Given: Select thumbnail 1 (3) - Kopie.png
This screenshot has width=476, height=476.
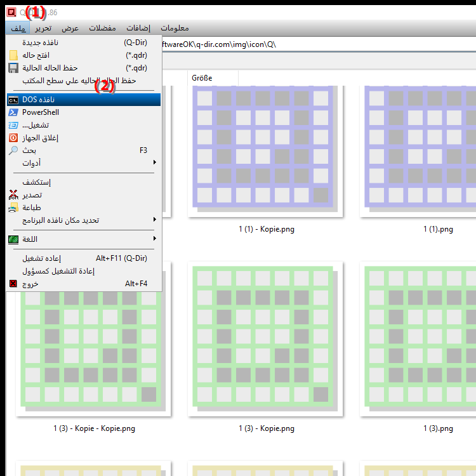Looking at the screenshot, I should click(265, 339).
